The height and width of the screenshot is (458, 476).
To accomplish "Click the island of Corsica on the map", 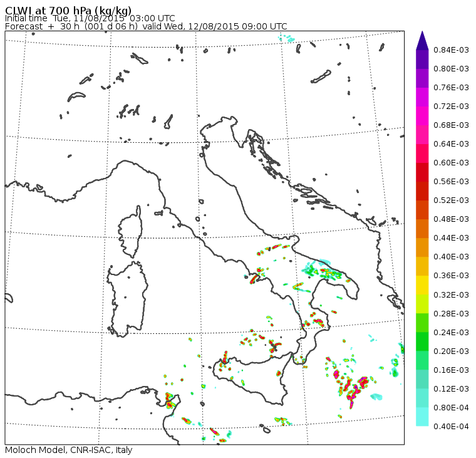I will click(131, 232).
